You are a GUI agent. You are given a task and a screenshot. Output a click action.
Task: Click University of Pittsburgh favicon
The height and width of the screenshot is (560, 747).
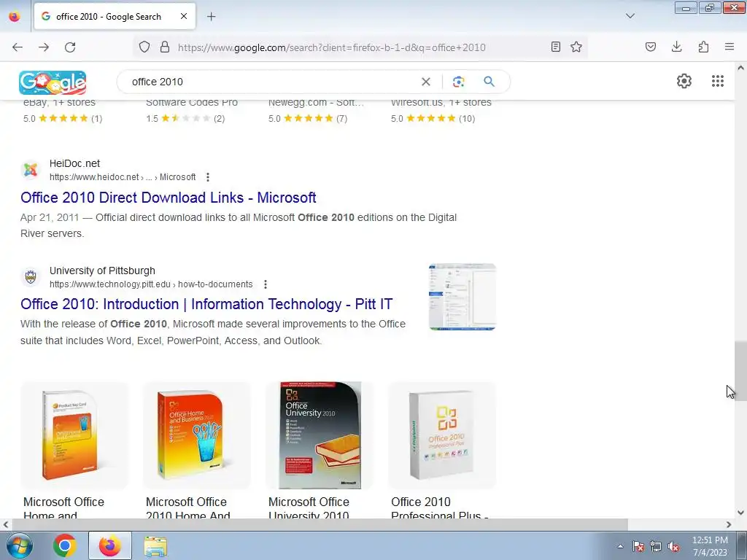(31, 276)
